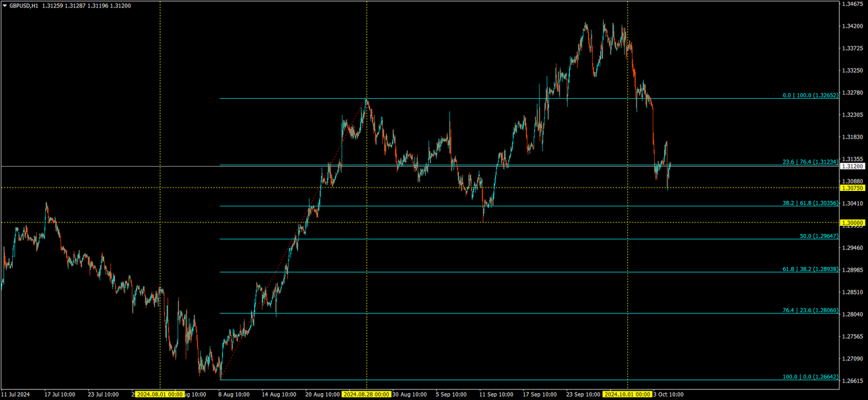Click the 1.33725 price scale value

853,48
